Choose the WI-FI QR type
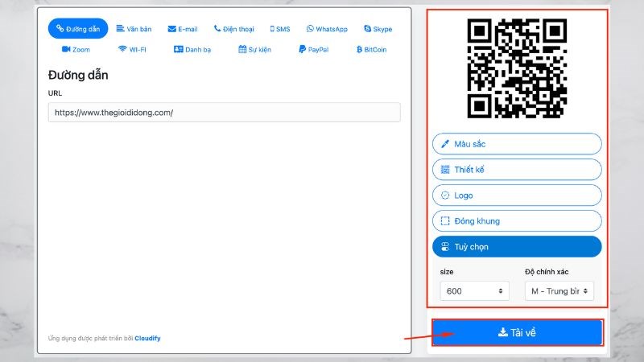The image size is (644, 362). coord(132,49)
